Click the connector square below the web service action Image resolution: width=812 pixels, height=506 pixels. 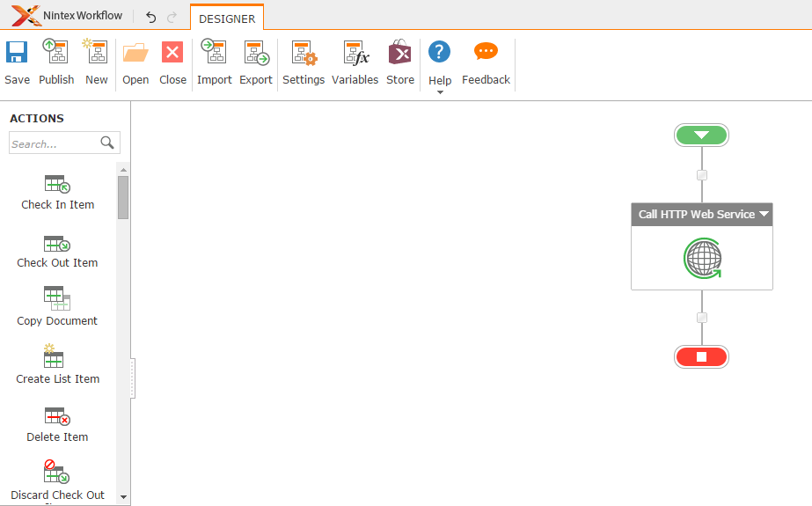702,318
